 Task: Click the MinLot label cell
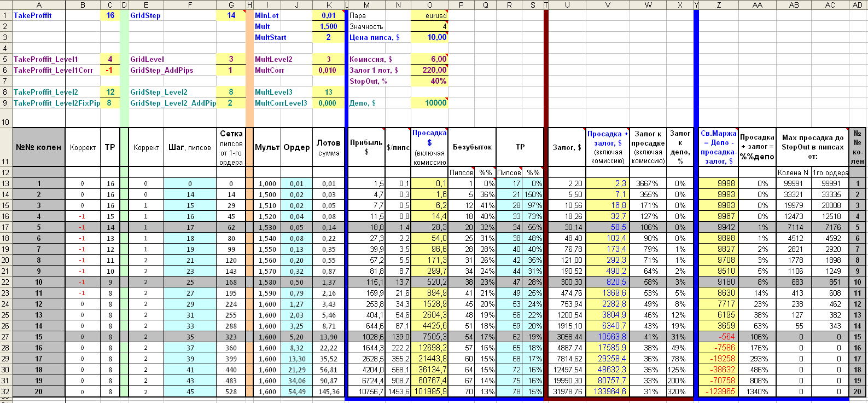[x=283, y=15]
